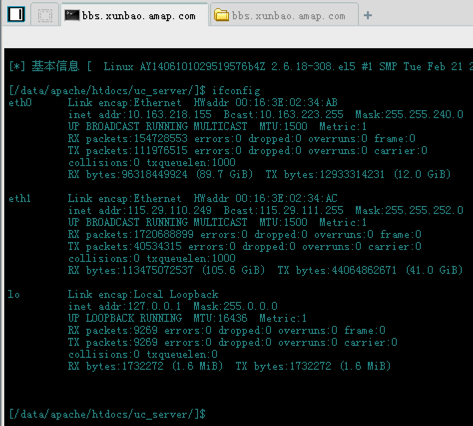Click TX packets:9269 on loopback
Image resolution: width=473 pixels, height=426 pixels.
point(113,342)
